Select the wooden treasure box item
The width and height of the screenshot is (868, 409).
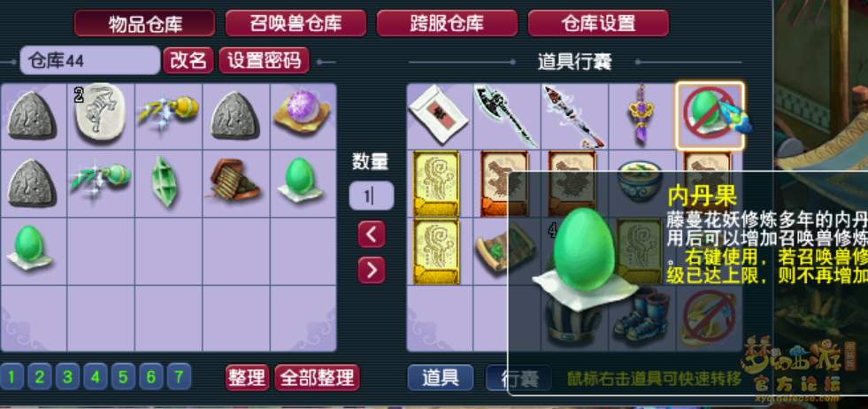(235, 184)
